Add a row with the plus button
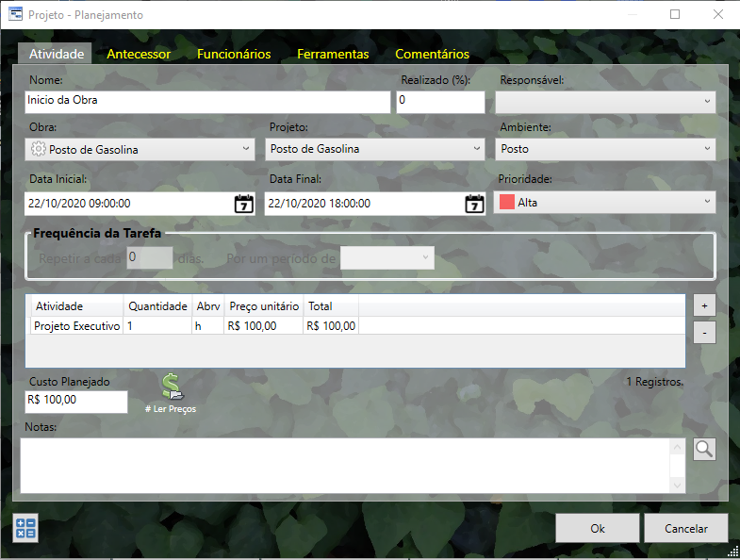Image resolution: width=740 pixels, height=560 pixels. pyautogui.click(x=704, y=305)
